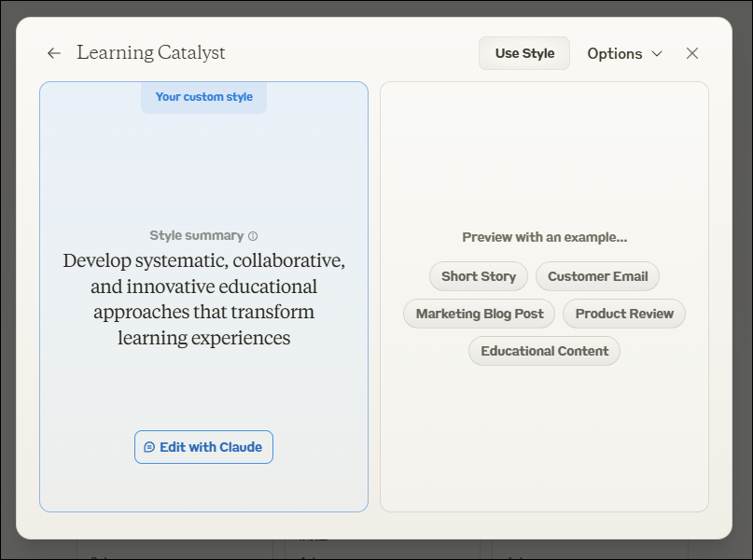The image size is (753, 560).
Task: Click the Preview with an example heading
Action: [545, 237]
